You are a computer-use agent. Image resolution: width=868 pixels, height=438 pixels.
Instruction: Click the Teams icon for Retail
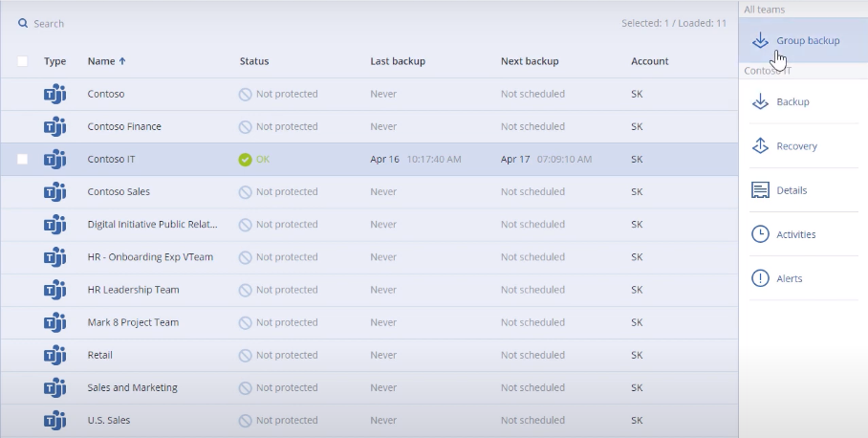(x=54, y=356)
